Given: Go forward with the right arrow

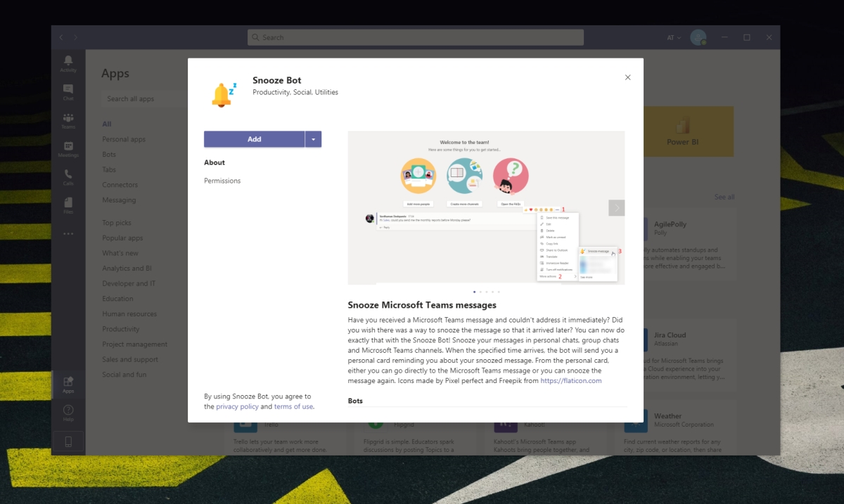Looking at the screenshot, I should 76,37.
